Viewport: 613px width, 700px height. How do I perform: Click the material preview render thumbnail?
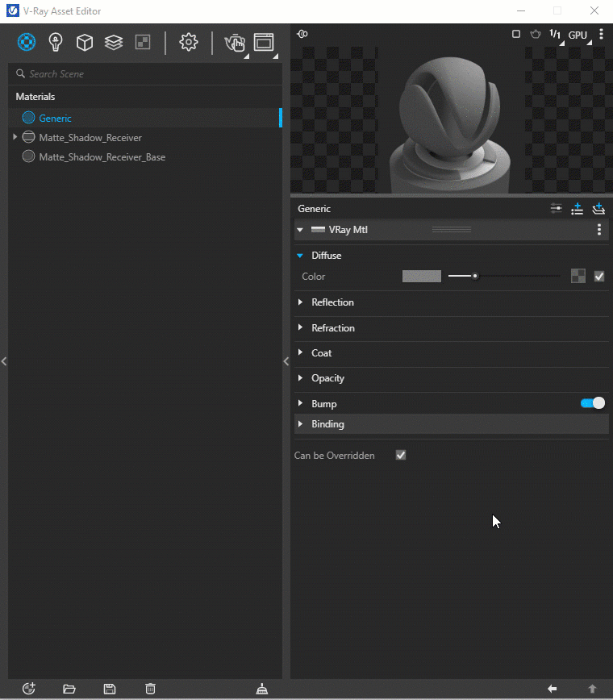click(452, 119)
